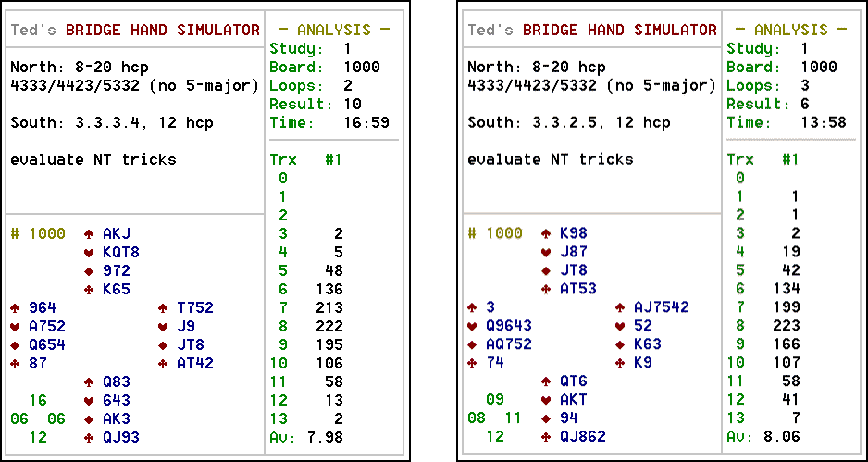The width and height of the screenshot is (868, 462).
Task: Click North's 16 hcp number in the compass
Action: coord(38,400)
